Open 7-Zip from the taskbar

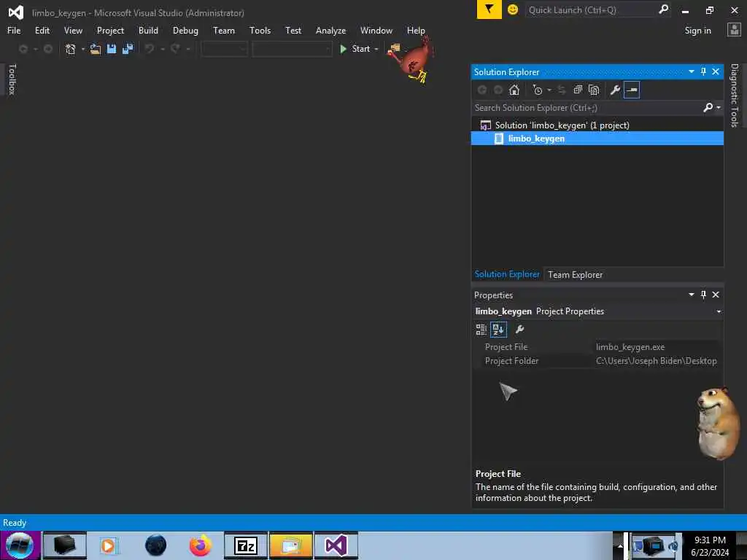(246, 545)
